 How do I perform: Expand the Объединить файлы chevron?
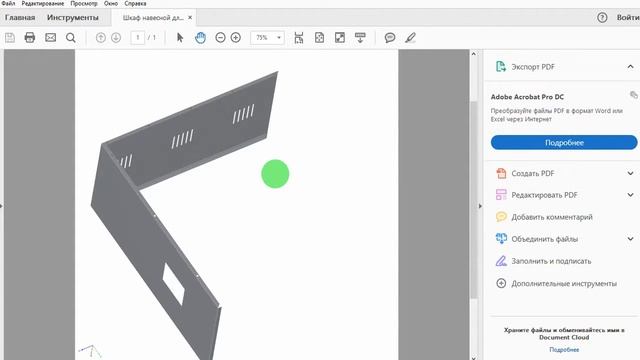point(631,239)
